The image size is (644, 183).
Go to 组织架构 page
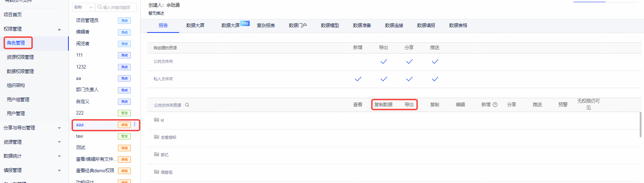(x=16, y=85)
